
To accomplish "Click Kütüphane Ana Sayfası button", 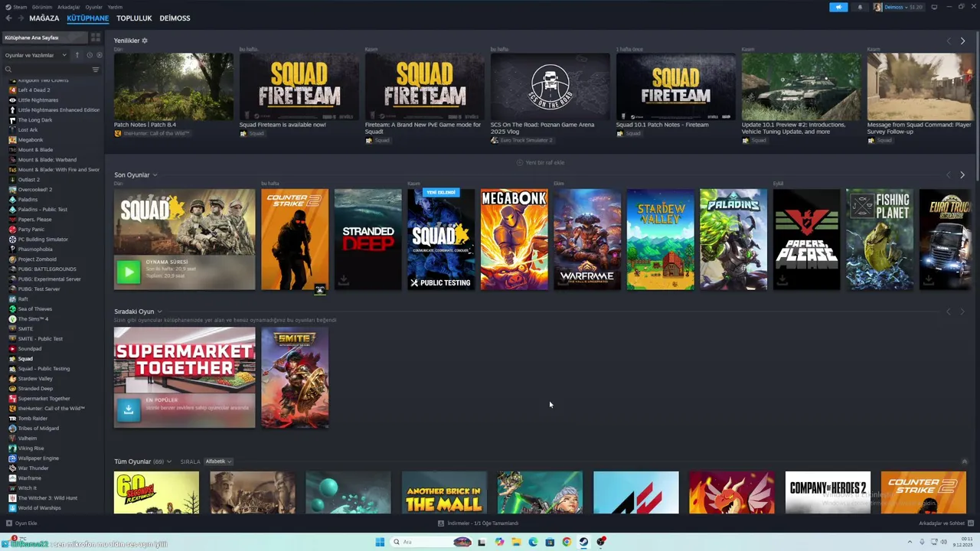I will (44, 37).
